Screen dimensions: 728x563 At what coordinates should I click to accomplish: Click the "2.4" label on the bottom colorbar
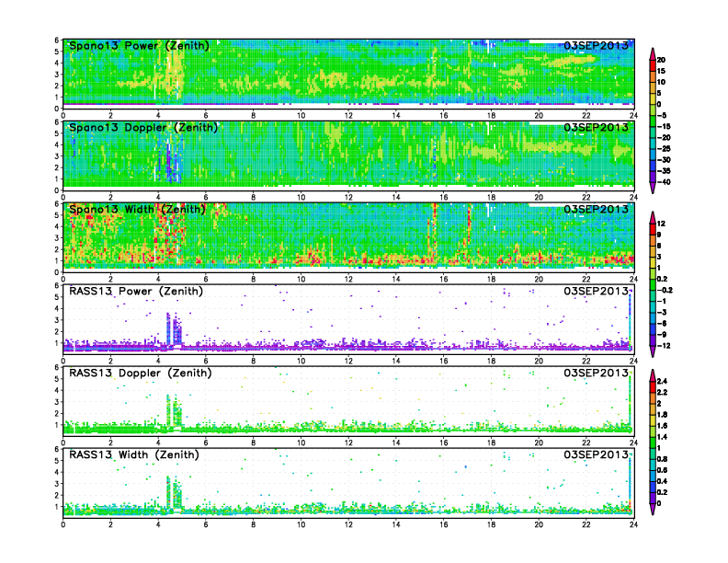click(663, 382)
